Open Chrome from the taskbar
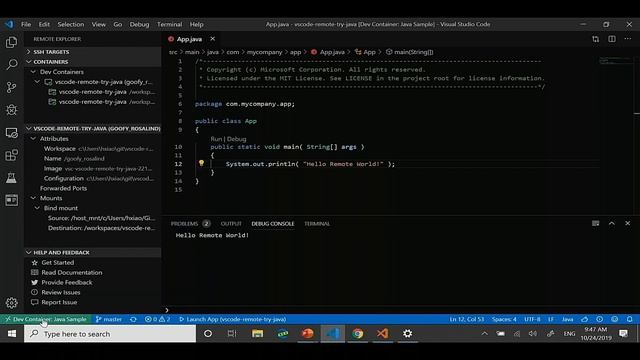The width and height of the screenshot is (640, 360). pos(358,334)
